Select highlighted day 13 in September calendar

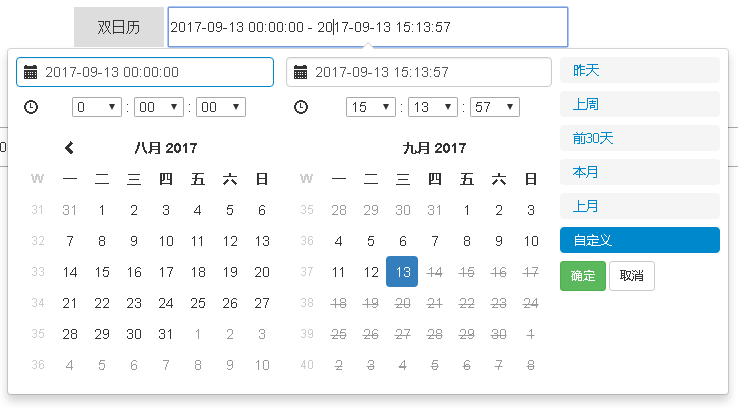coord(402,271)
